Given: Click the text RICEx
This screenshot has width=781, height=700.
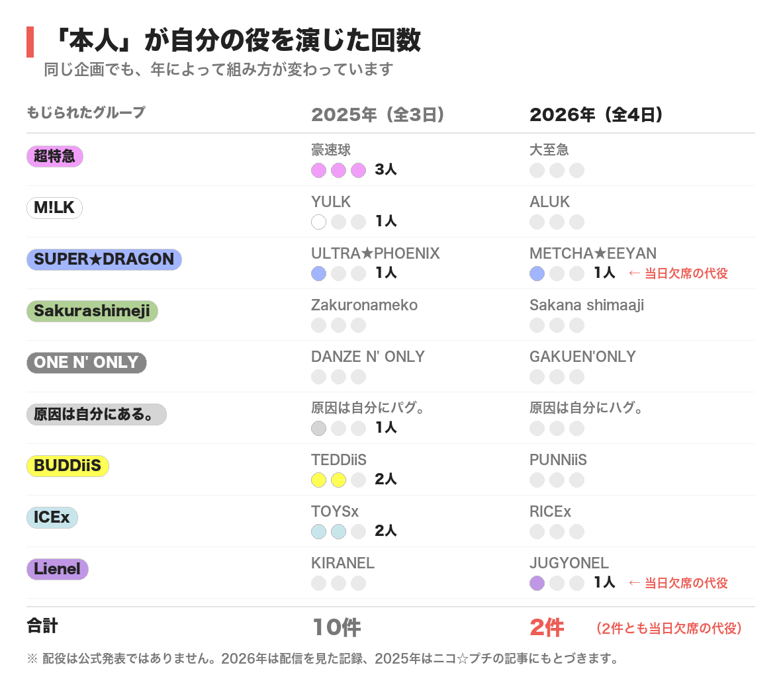Looking at the screenshot, I should tap(551, 511).
